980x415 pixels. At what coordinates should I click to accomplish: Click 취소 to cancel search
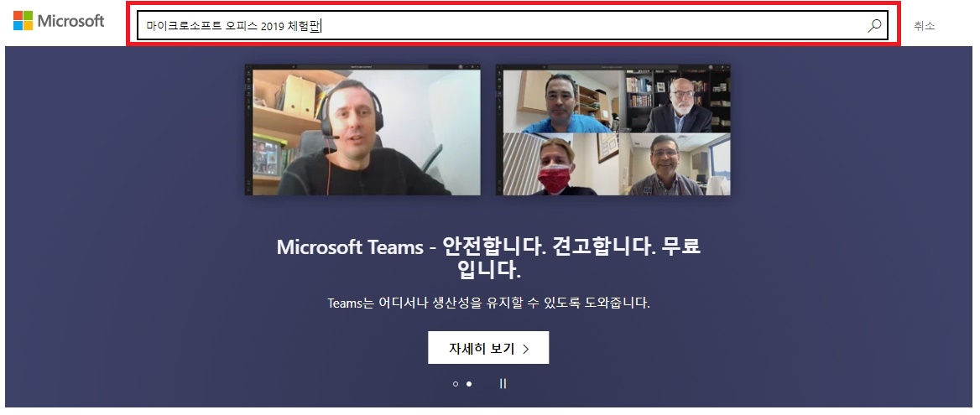point(924,26)
